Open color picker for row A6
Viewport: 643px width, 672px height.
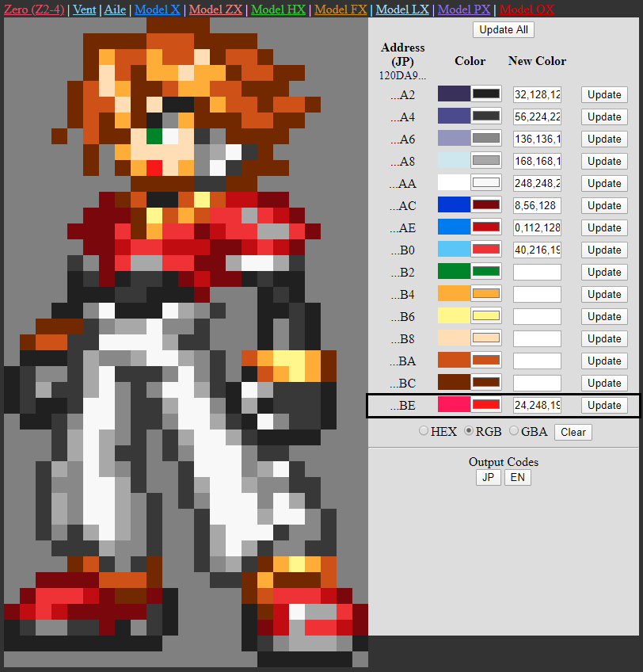[x=485, y=139]
